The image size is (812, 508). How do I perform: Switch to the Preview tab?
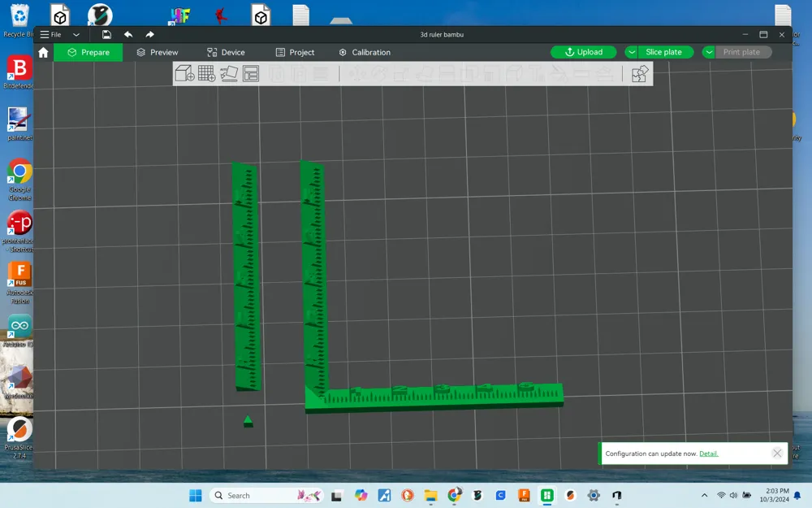[158, 52]
